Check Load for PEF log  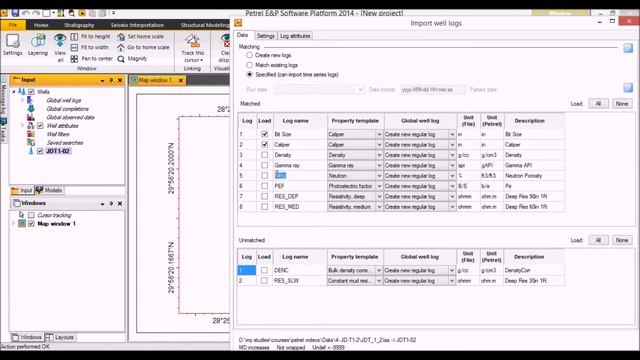click(x=264, y=186)
